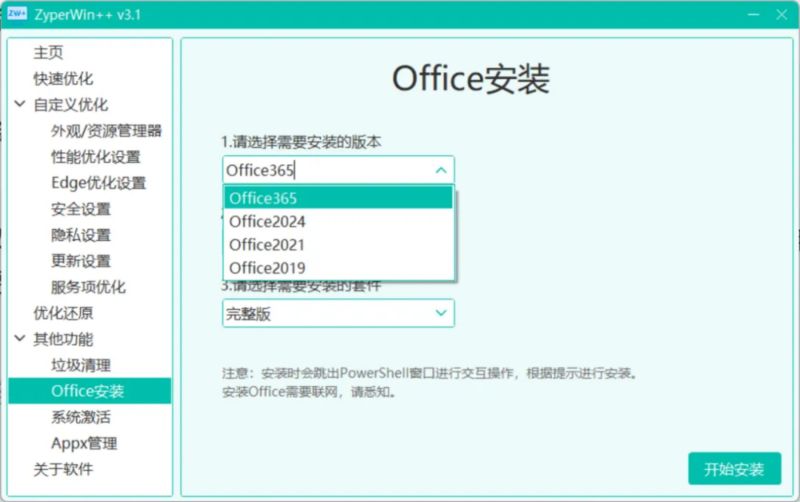
Task: Collapse the 自定义优化 tree arrow
Action: point(20,104)
